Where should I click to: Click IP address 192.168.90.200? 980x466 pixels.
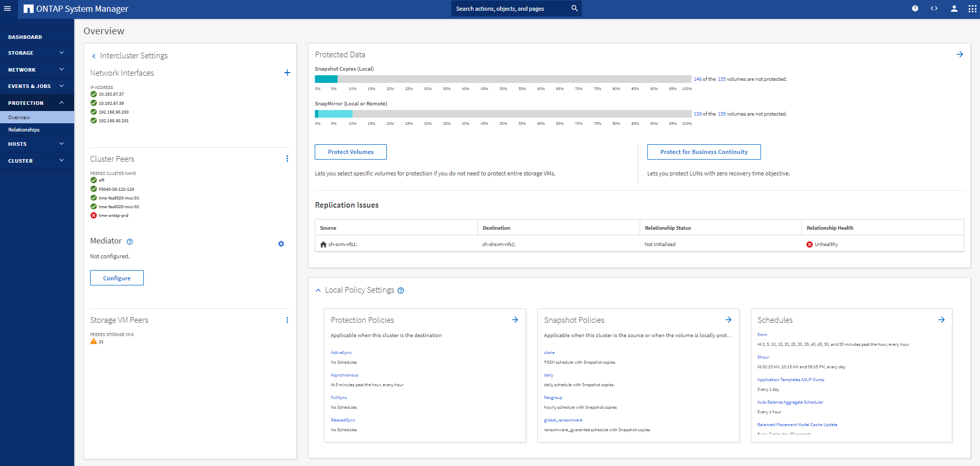(114, 112)
